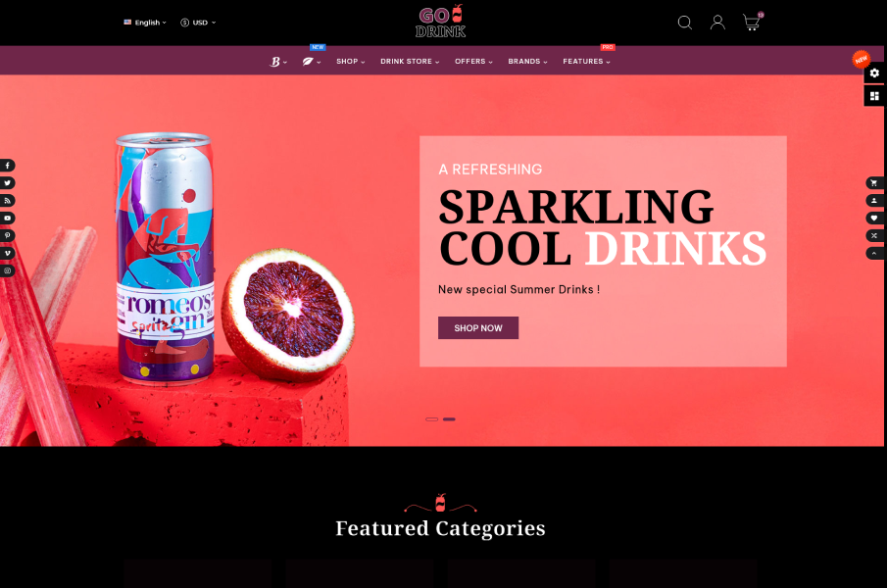Open the Drink Store menu
Viewport: 888px width, 588px height.
410,61
